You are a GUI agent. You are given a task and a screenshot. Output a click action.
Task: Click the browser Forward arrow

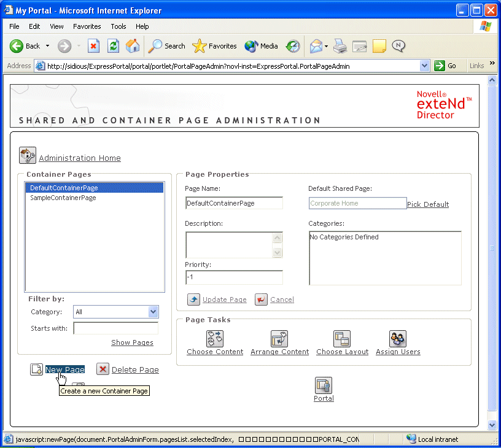[64, 46]
